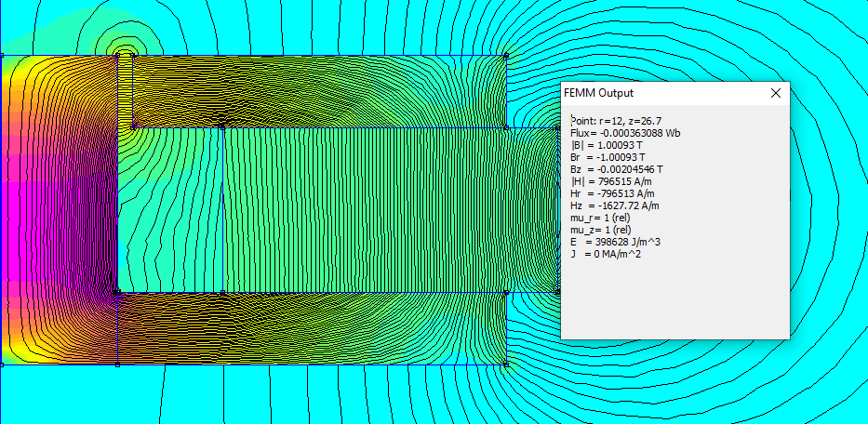Click the FEMM Output title bar

pos(674,94)
